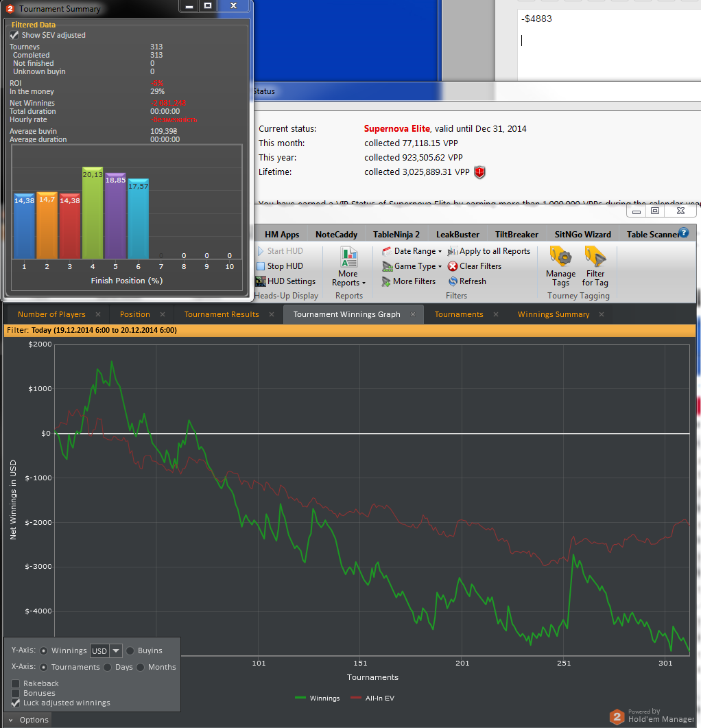Open the SitNGo Wizard ribbon tab

point(582,235)
